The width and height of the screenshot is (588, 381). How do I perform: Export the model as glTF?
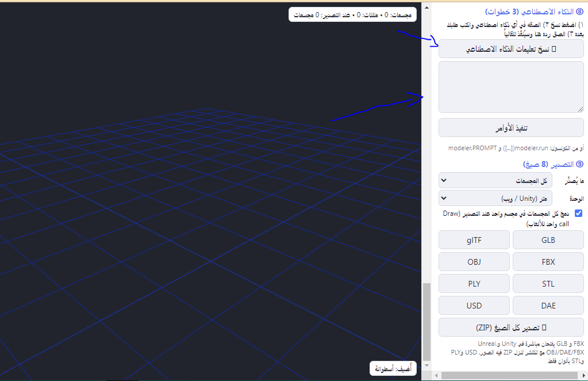tap(474, 240)
